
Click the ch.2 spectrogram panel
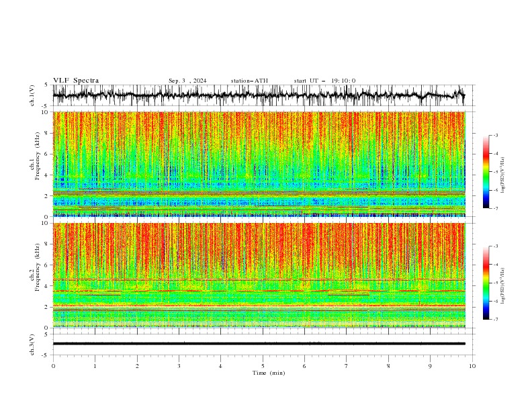(259, 275)
